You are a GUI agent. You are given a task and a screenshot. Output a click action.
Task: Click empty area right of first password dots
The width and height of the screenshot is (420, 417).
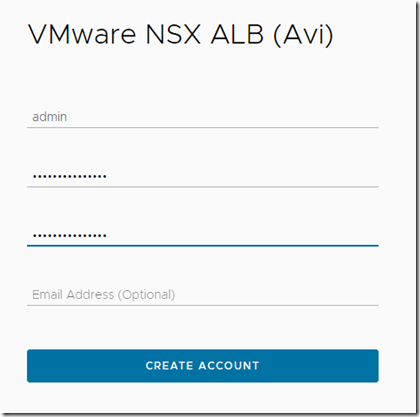click(243, 176)
